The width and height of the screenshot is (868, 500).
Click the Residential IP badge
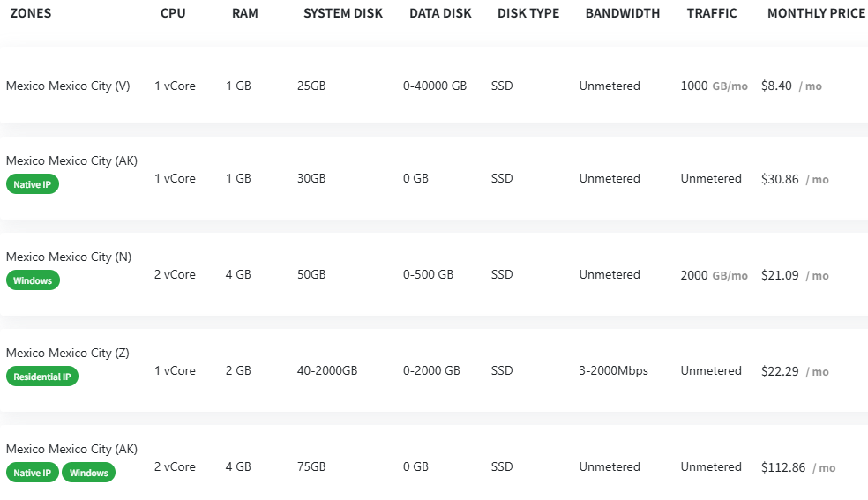(x=42, y=377)
